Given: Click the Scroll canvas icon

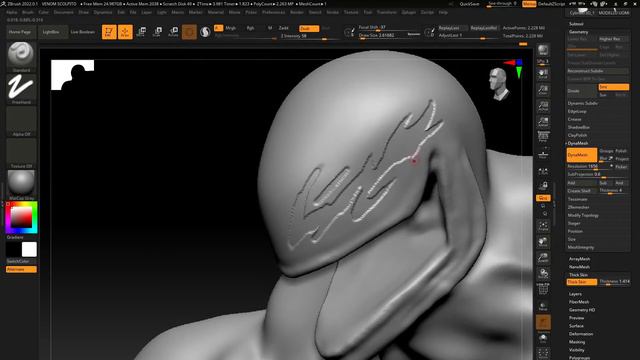Looking at the screenshot, I should coord(543,74).
